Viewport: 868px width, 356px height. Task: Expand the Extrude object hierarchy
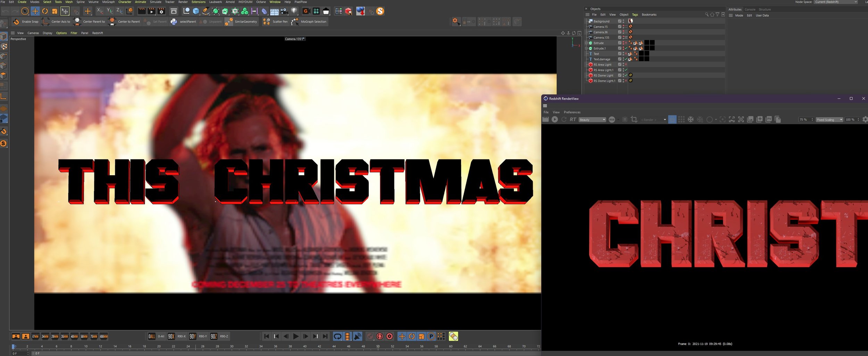586,43
